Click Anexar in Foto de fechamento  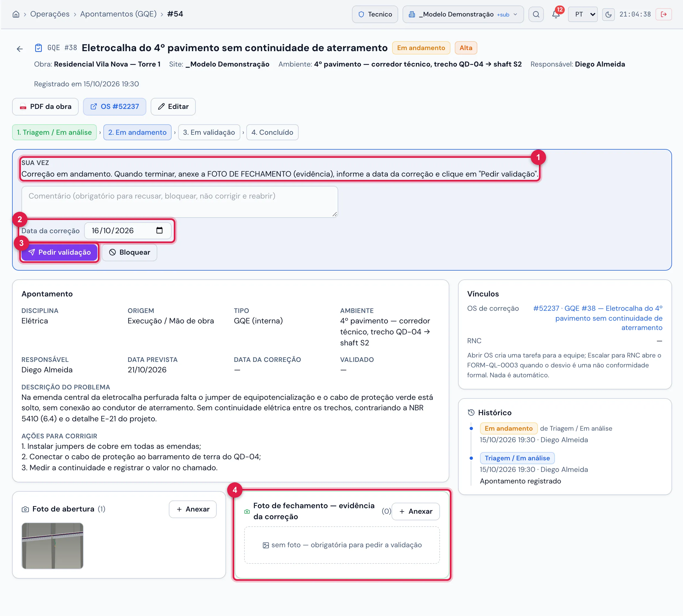[415, 512]
